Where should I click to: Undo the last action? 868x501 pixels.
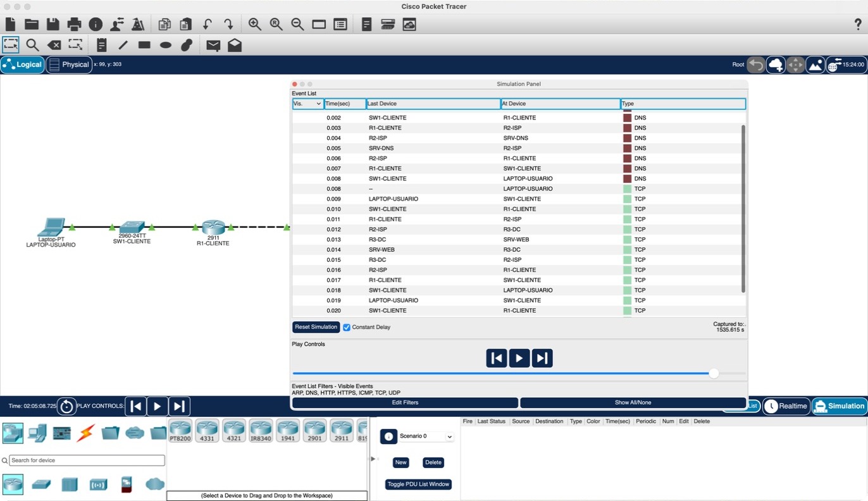coord(207,25)
